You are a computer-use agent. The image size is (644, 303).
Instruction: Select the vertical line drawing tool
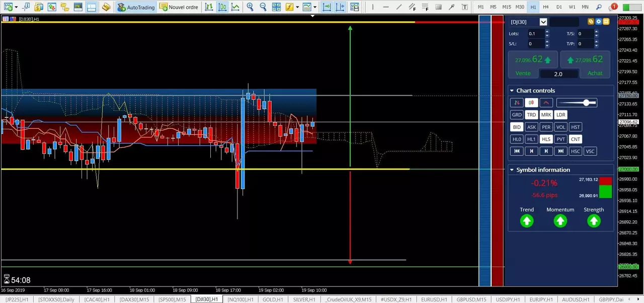(372, 7)
